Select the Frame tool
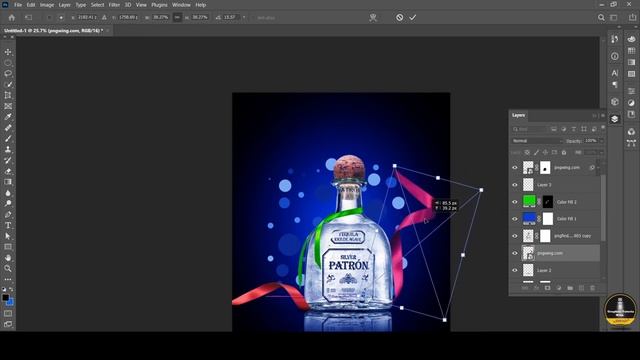The height and width of the screenshot is (360, 640). click(8, 106)
